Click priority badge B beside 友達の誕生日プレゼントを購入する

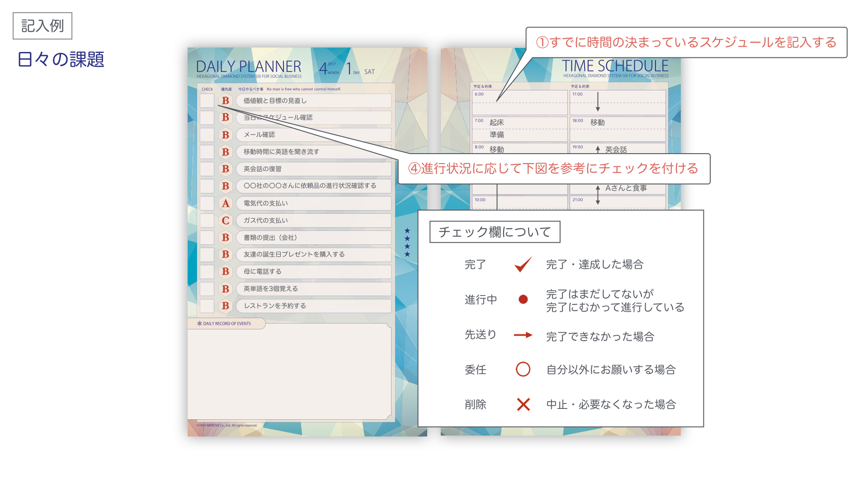tap(226, 254)
